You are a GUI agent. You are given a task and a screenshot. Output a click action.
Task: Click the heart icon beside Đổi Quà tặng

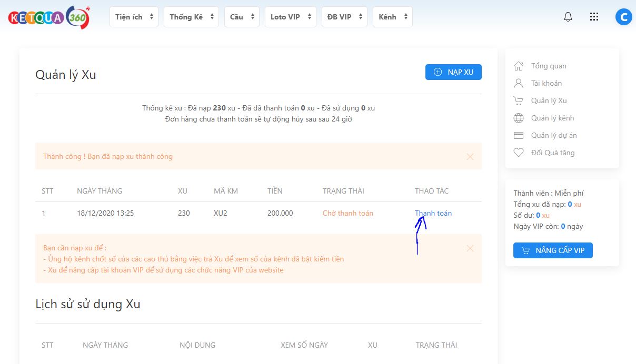click(x=519, y=153)
